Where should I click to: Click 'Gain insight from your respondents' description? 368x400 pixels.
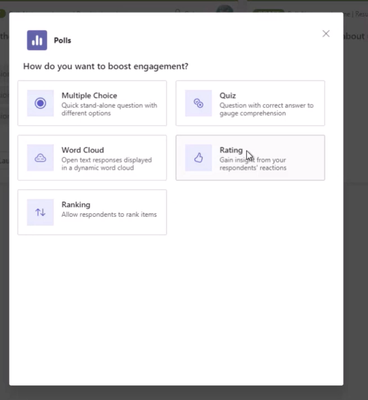click(253, 164)
